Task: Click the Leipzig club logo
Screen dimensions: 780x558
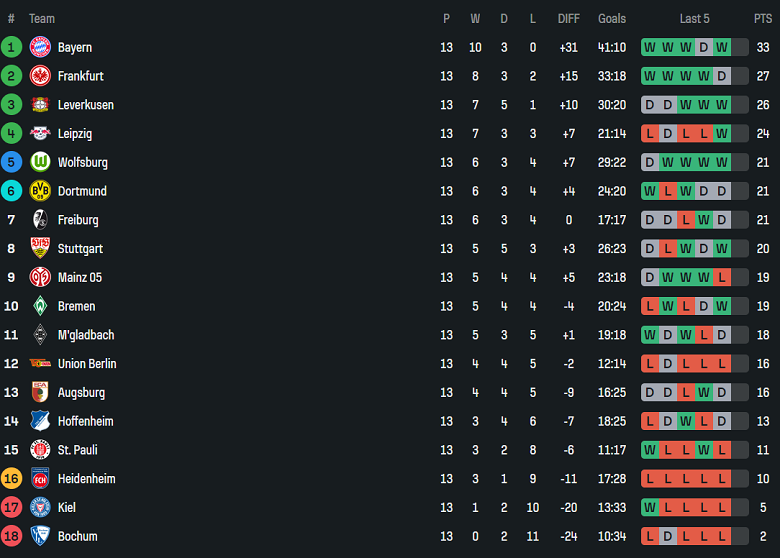Action: (x=40, y=134)
